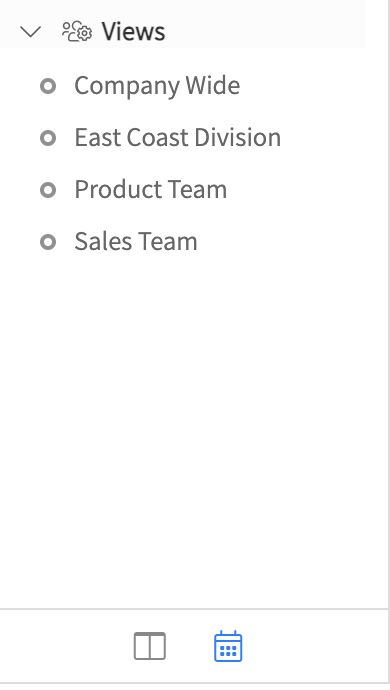Collapse the Views section chevron
Image resolution: width=390 pixels, height=690 pixels.
pyautogui.click(x=31, y=32)
